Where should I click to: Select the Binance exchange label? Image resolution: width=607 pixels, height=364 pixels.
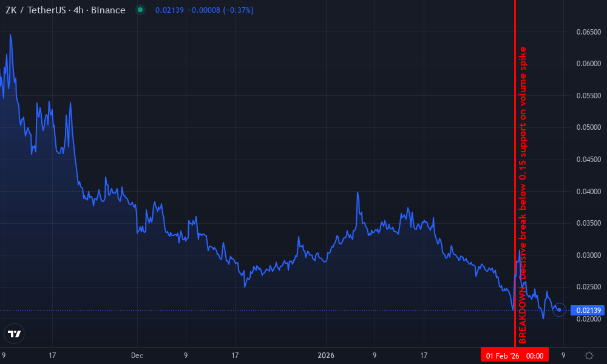(x=108, y=10)
